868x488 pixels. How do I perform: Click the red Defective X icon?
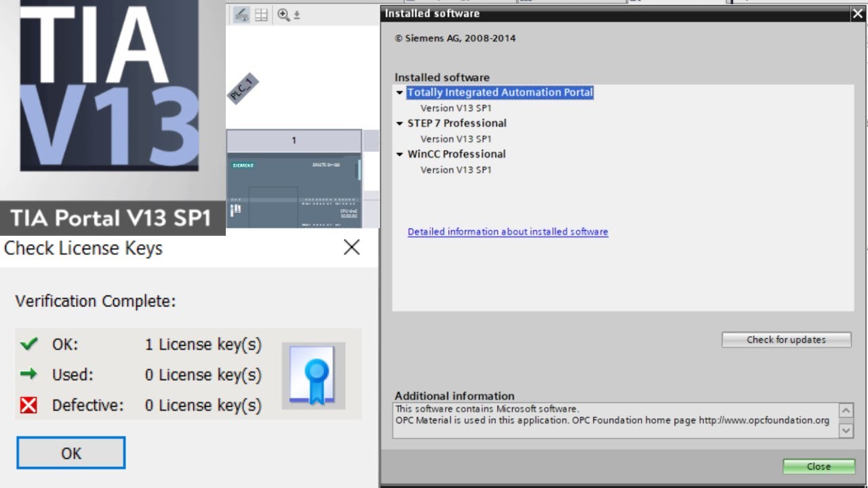[28, 405]
